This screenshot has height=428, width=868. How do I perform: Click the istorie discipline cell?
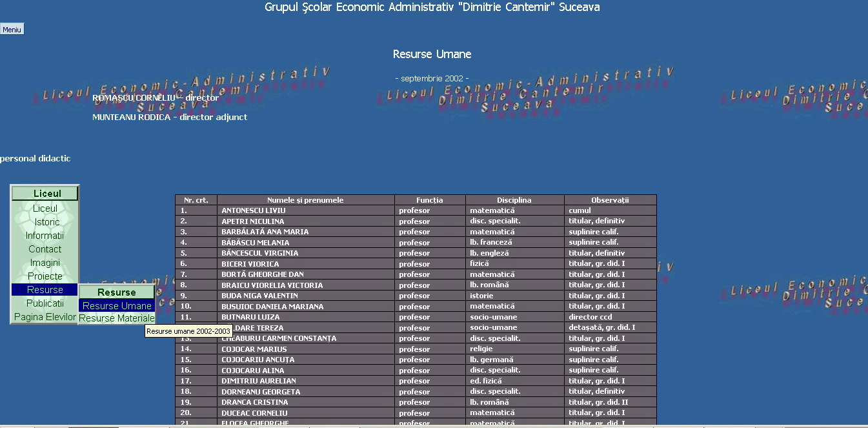coord(514,296)
